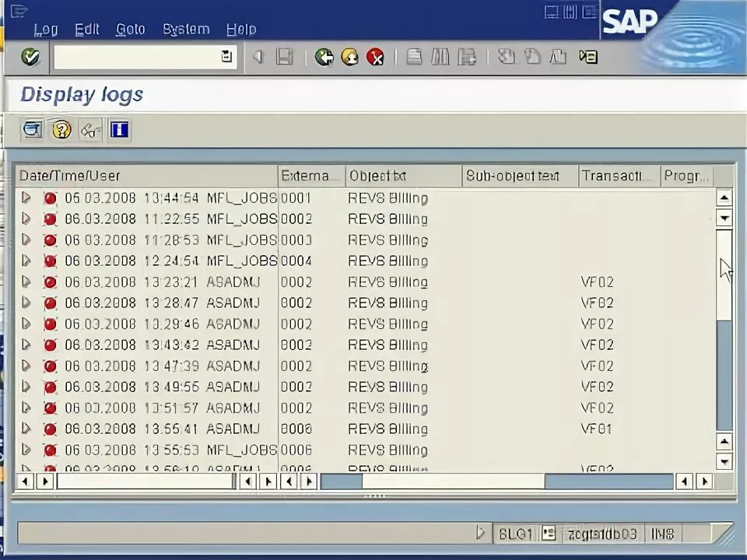Click the vertical scrollbar thumb

724,275
